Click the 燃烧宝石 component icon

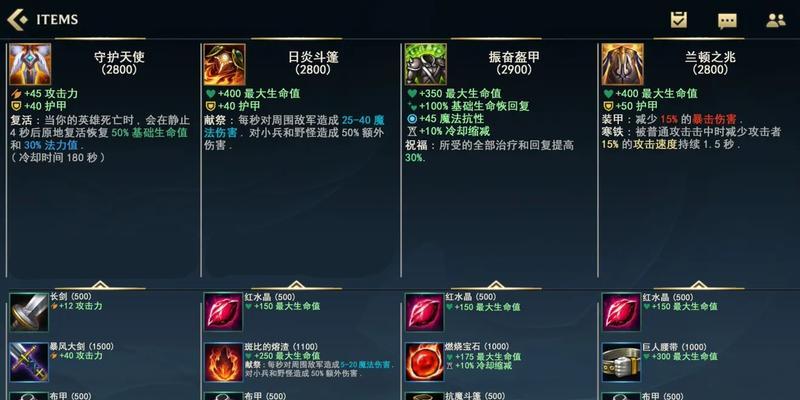[x=424, y=362]
